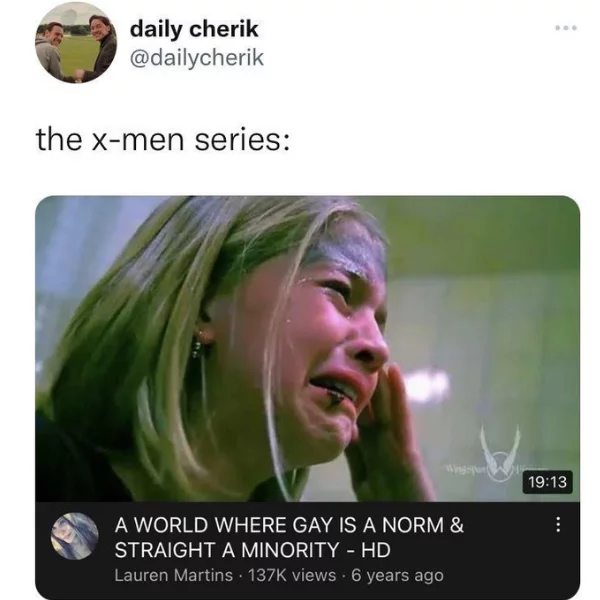Click the daily cherik display name
600x600 pixels.
pos(194,29)
